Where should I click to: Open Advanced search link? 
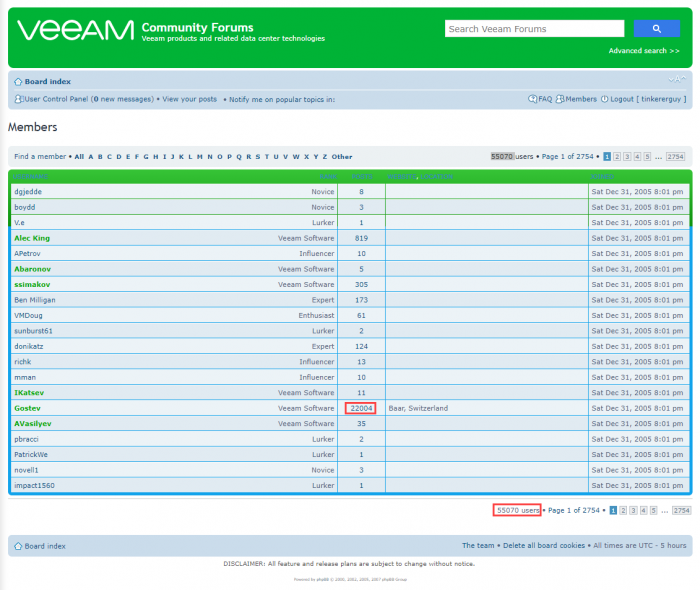644,51
